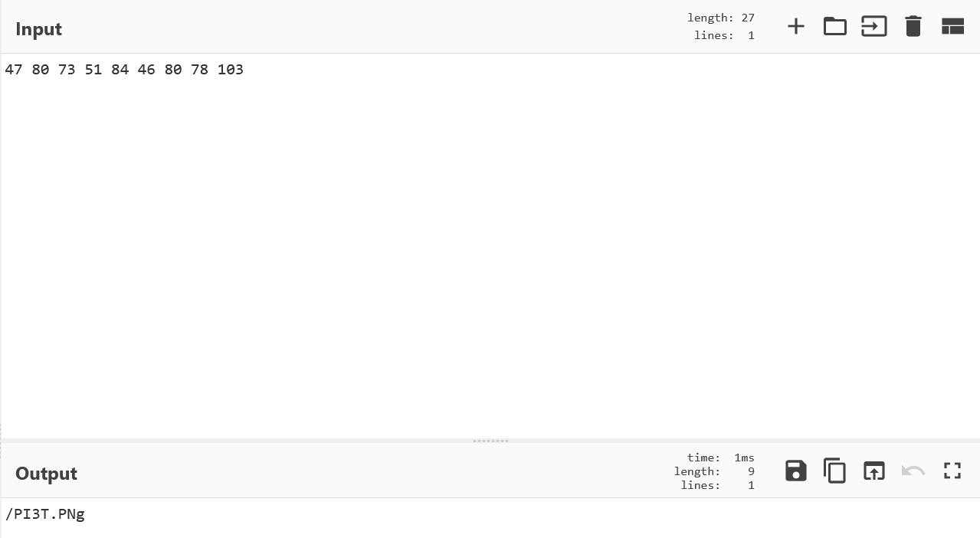Copy raw output to clipboard

(835, 471)
